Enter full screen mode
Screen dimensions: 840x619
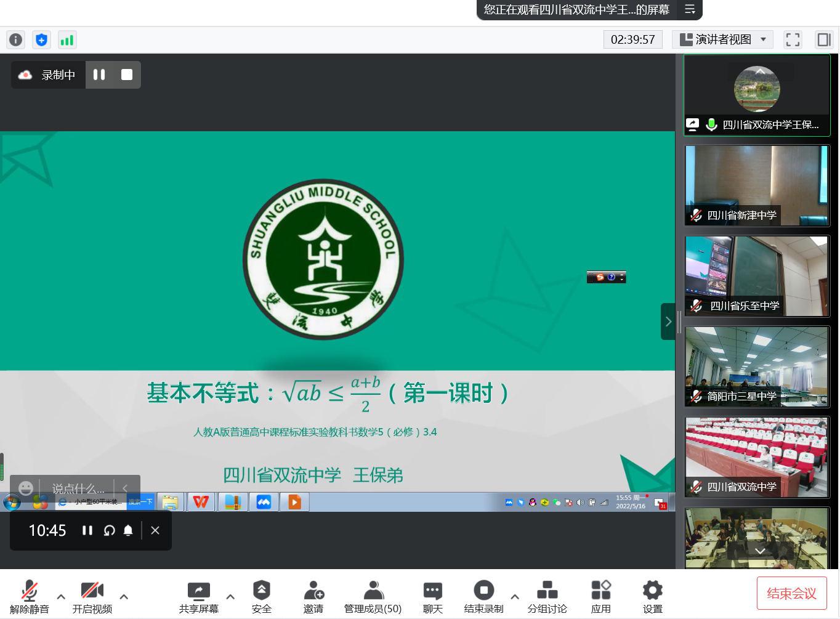793,40
